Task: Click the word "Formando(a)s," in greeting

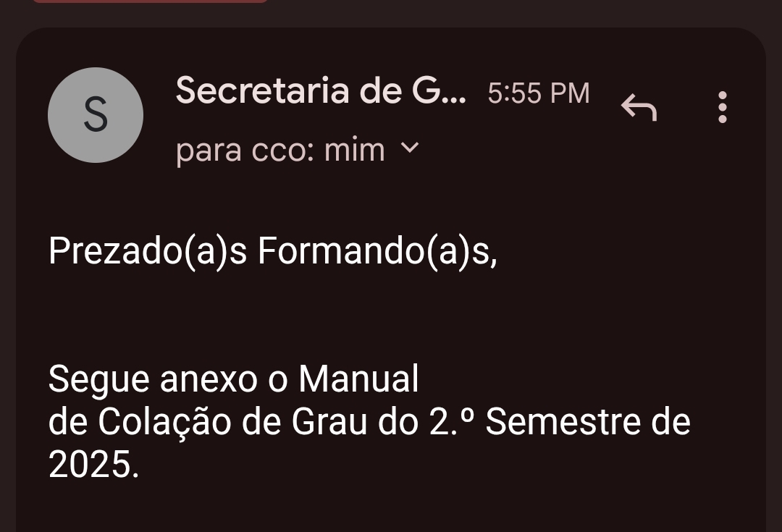Action: [x=377, y=250]
